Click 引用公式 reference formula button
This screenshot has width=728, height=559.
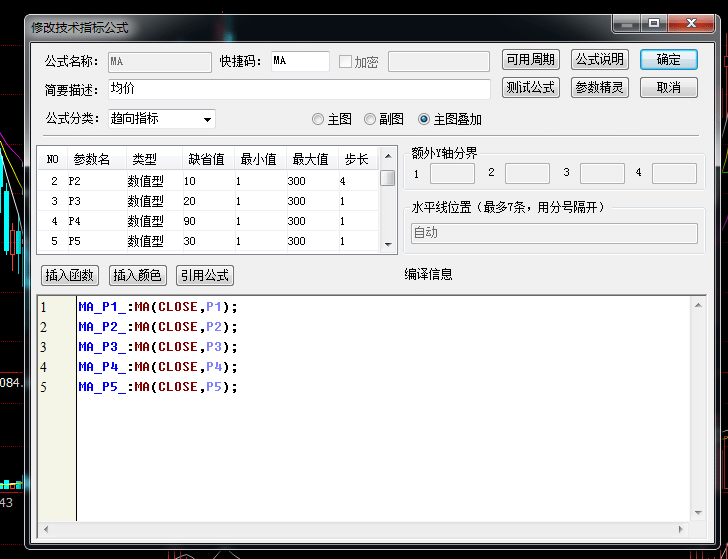(x=204, y=275)
